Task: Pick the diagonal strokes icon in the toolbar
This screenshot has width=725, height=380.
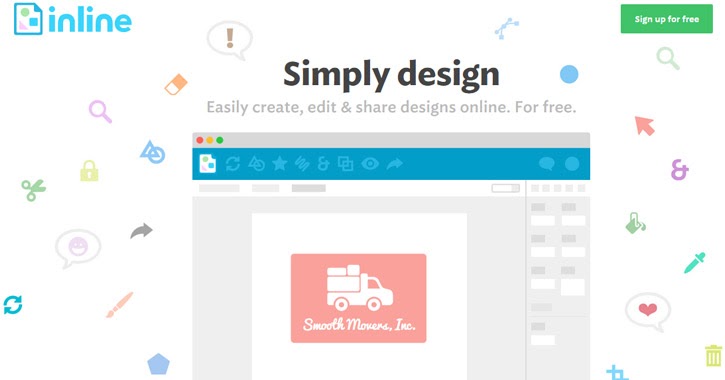Action: pos(302,164)
